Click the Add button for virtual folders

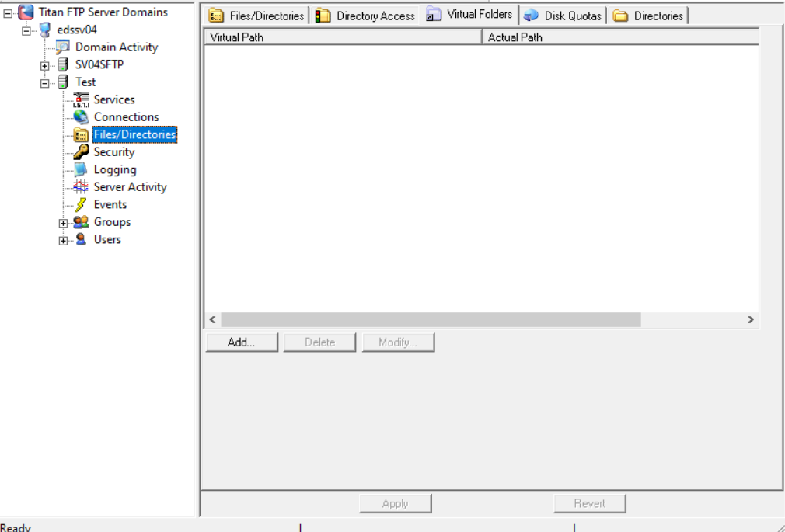tap(241, 342)
